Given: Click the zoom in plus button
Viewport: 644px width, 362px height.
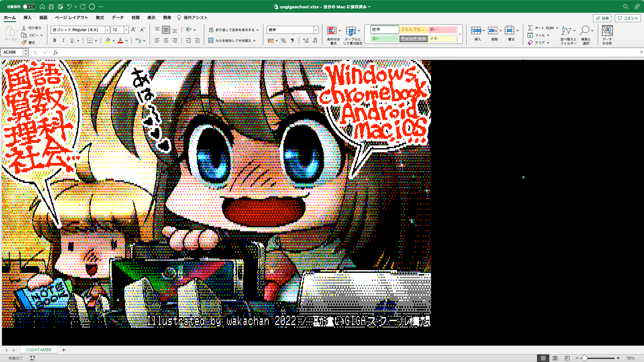Looking at the screenshot, I should (618, 358).
